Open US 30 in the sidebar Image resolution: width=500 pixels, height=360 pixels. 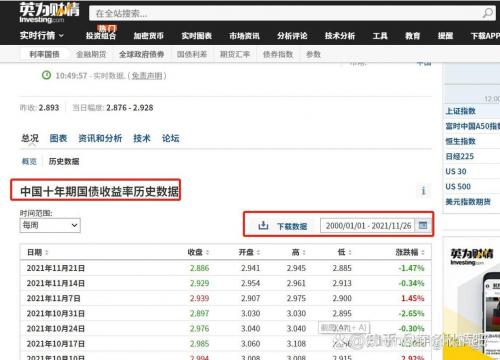[x=456, y=171]
